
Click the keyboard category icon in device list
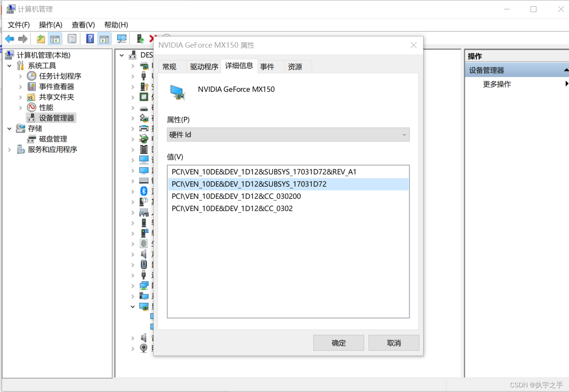pyautogui.click(x=144, y=181)
